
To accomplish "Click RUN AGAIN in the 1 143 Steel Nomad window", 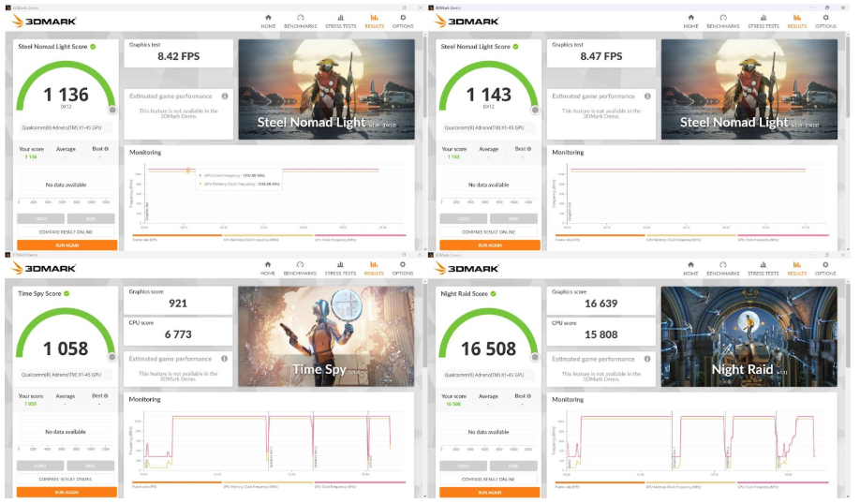I will (x=490, y=245).
